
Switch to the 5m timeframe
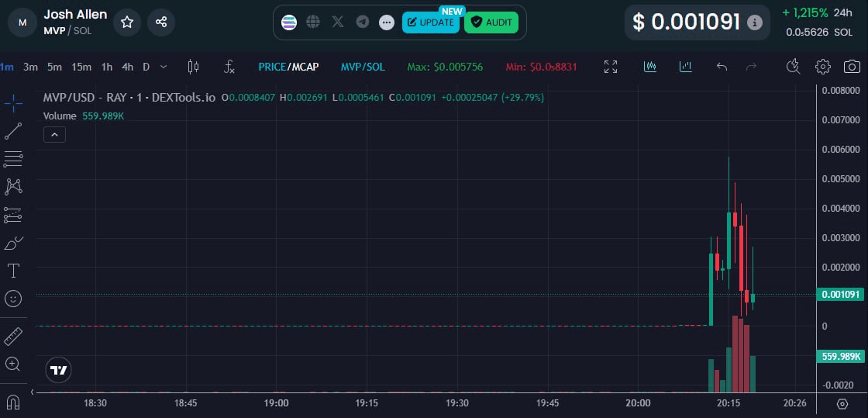tap(54, 67)
